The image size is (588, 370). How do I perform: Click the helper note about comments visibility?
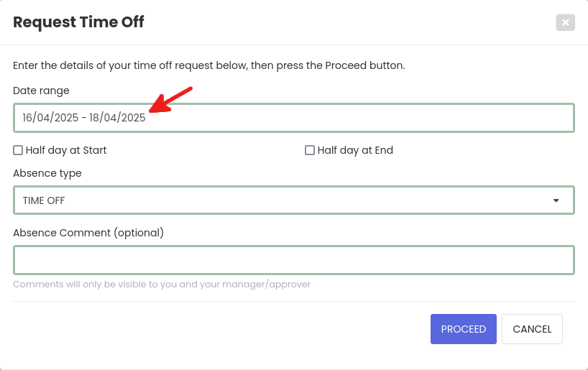pos(162,285)
